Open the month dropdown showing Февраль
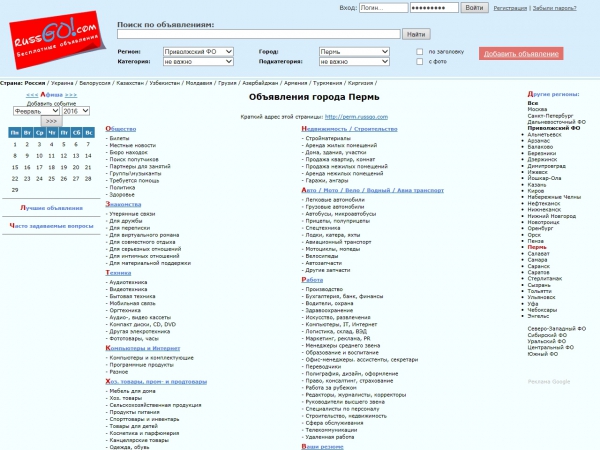 [36, 111]
